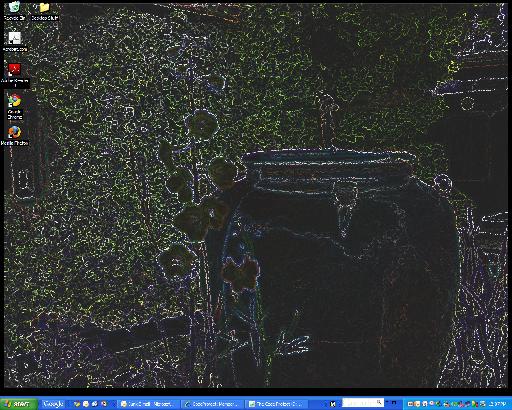Open the dropdown arrow beside search box

point(387,402)
